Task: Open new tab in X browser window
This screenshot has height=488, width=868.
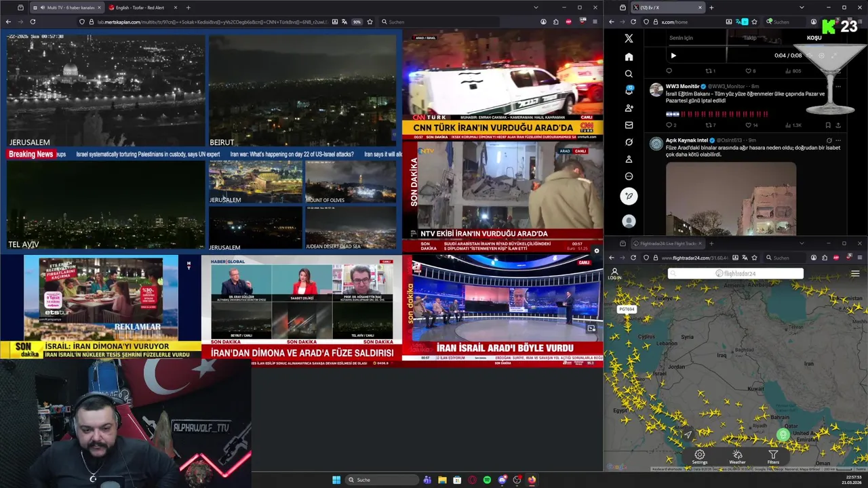Action: pyautogui.click(x=711, y=7)
